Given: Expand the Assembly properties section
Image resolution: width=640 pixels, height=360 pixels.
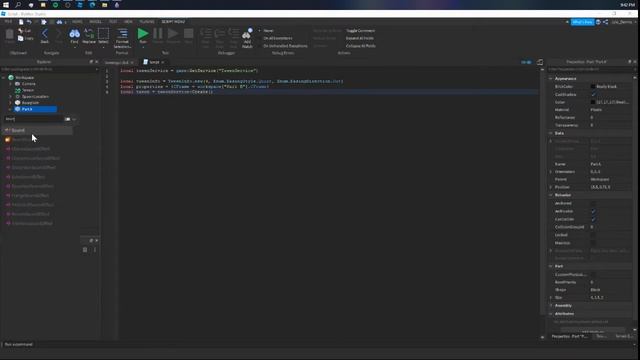Looking at the screenshot, I should click(551, 306).
